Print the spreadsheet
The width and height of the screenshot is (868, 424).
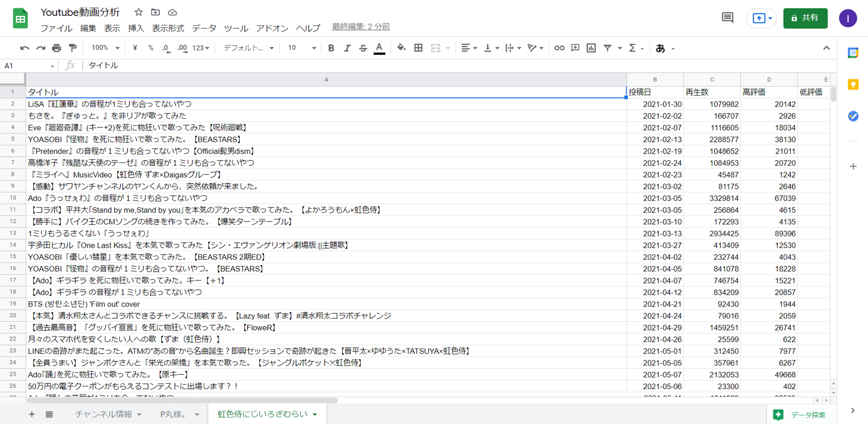[x=56, y=48]
